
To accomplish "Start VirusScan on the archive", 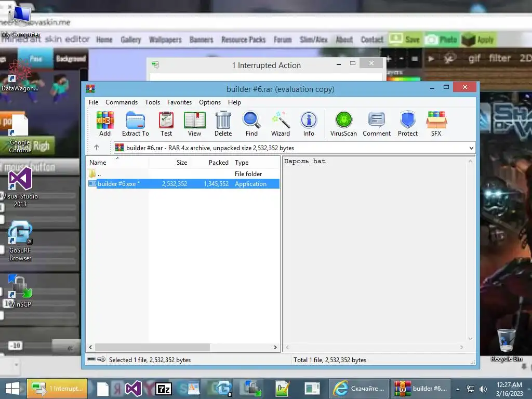I will [x=344, y=124].
